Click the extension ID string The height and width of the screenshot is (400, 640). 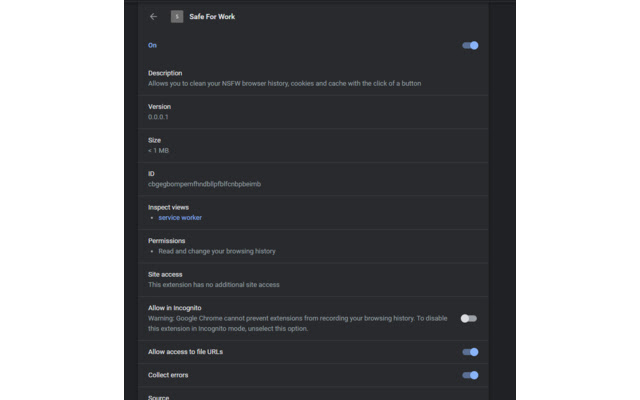tap(204, 184)
